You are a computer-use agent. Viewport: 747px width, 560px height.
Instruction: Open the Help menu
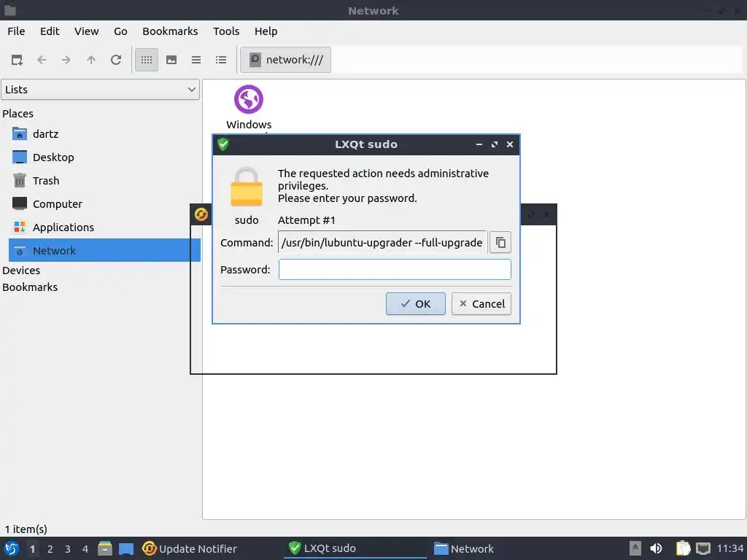pos(266,31)
